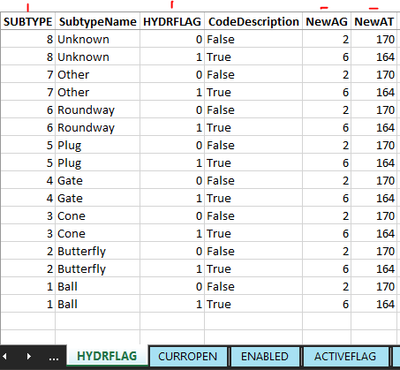The height and width of the screenshot is (370, 400).
Task: Open the hidden sheets ellipsis button
Action: [x=53, y=358]
